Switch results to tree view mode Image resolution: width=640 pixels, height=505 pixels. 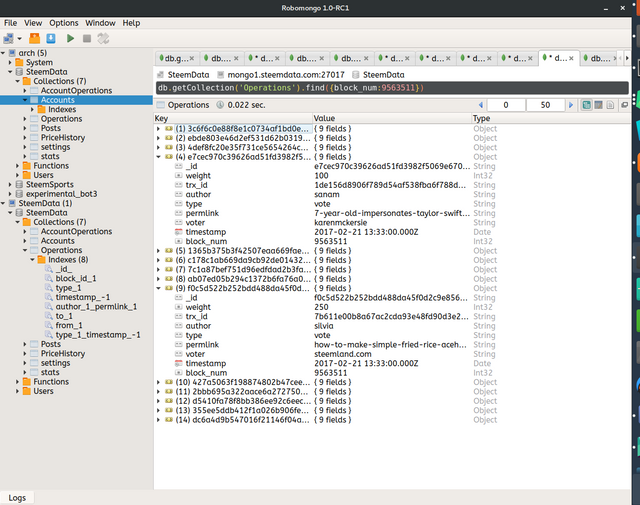coord(587,105)
